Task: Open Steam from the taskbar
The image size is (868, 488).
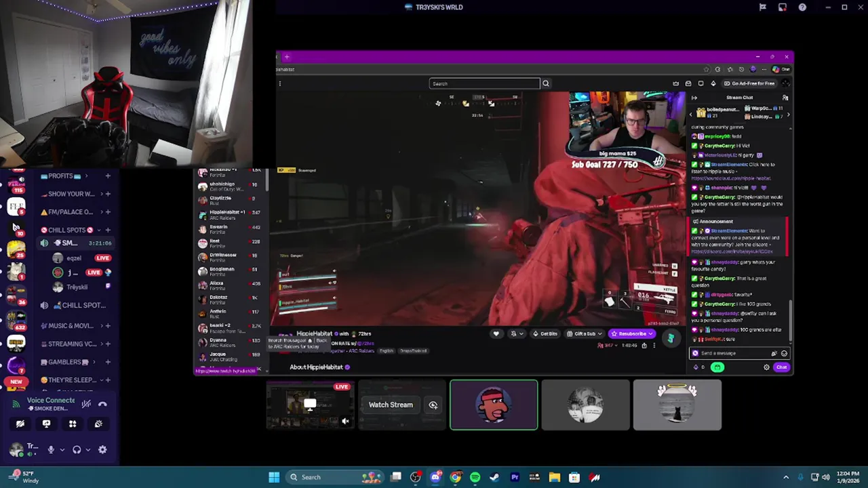Action: [494, 477]
